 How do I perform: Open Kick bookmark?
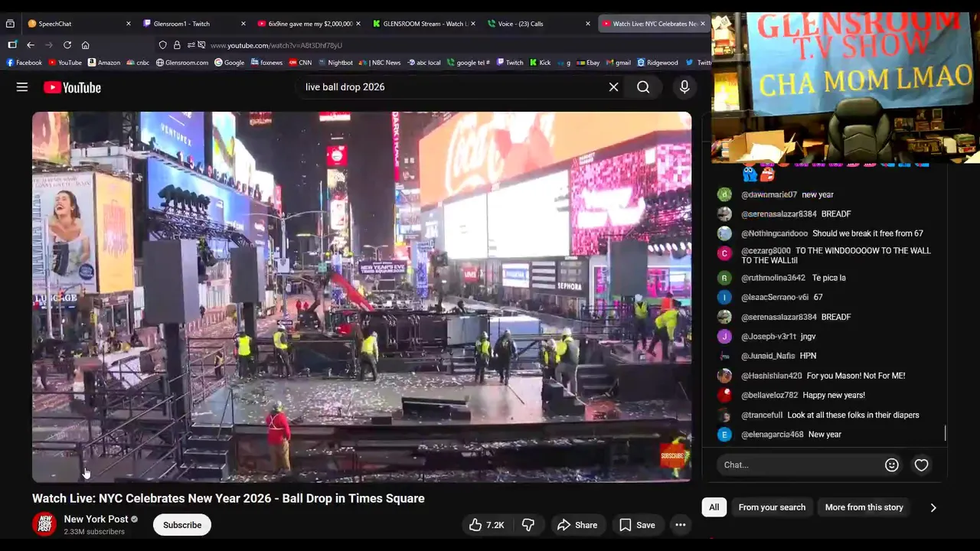(540, 63)
